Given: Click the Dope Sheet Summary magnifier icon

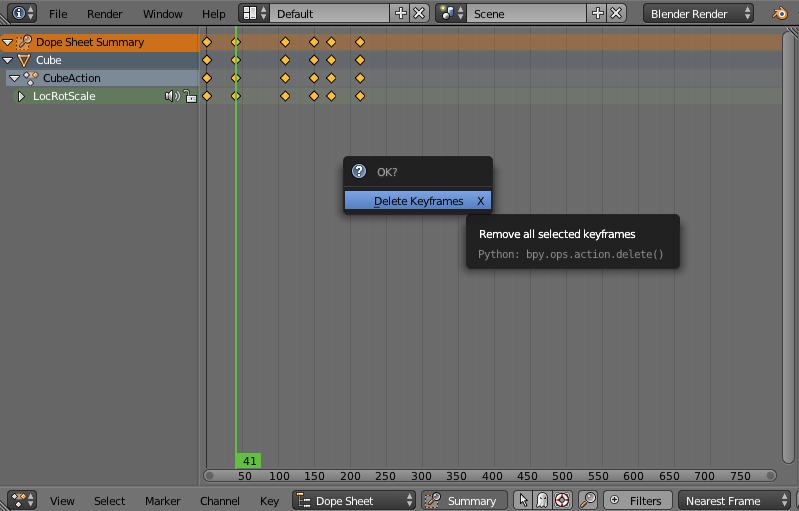Looking at the screenshot, I should click(x=24, y=42).
